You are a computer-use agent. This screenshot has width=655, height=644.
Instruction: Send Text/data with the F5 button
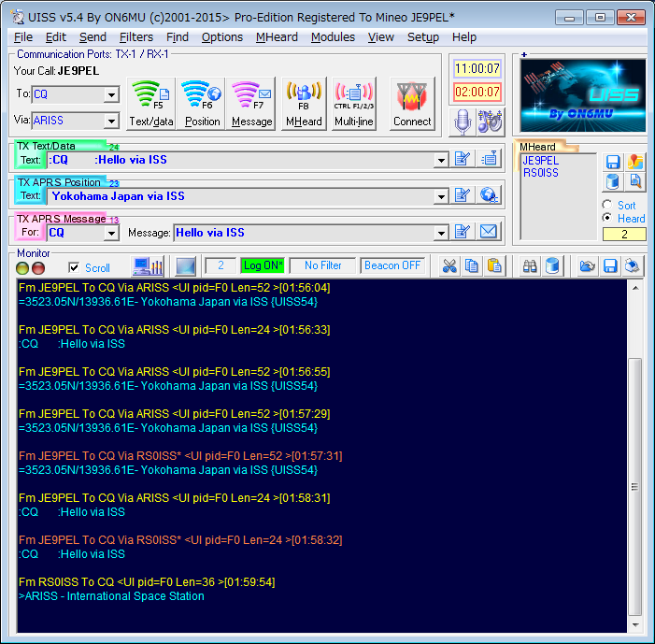[150, 104]
